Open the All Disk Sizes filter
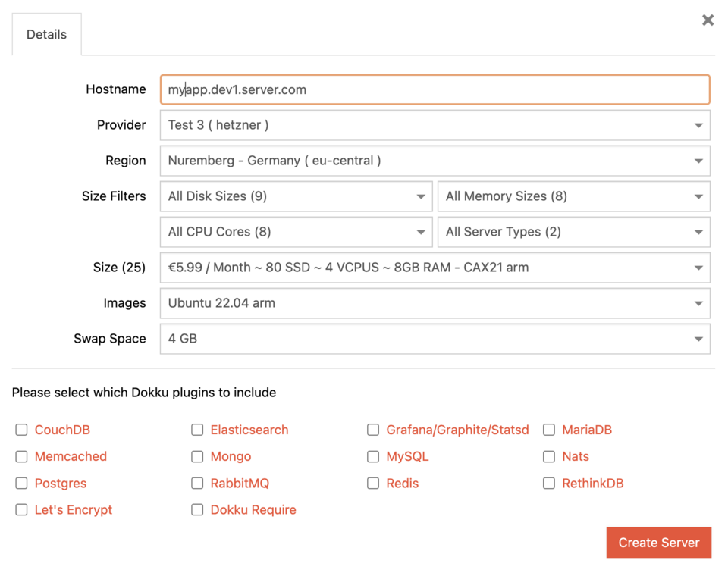Viewport: 728px width, 579px height. (297, 196)
